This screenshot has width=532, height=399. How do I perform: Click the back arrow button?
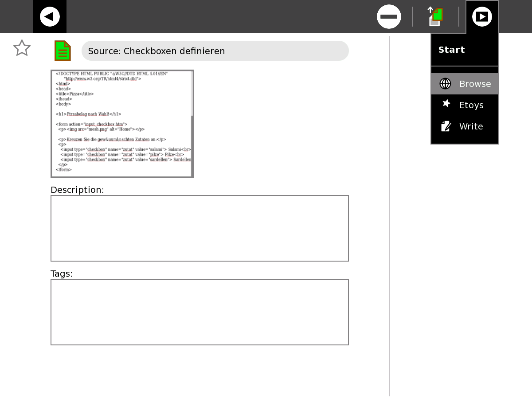tap(50, 17)
